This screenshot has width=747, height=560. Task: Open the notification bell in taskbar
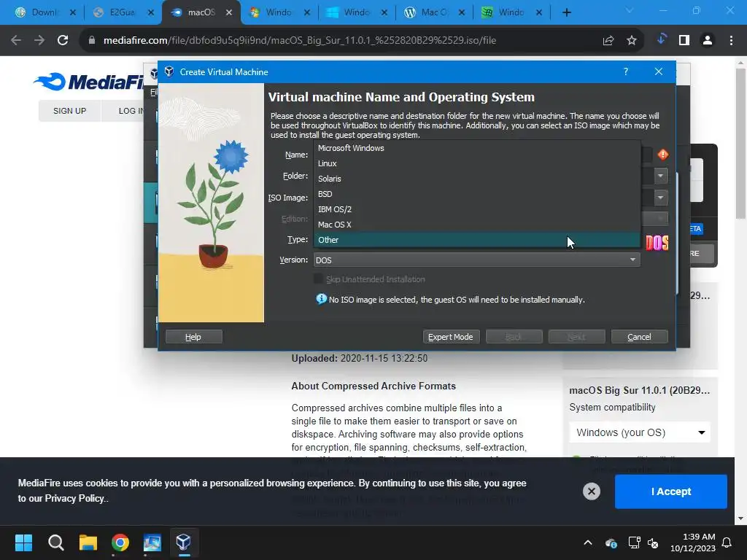[x=727, y=542]
